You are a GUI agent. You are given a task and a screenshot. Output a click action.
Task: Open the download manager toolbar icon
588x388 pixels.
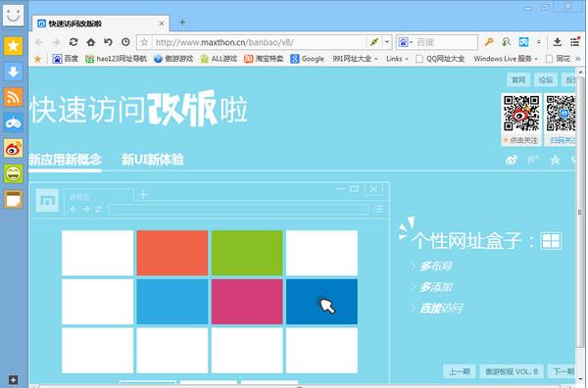click(558, 42)
